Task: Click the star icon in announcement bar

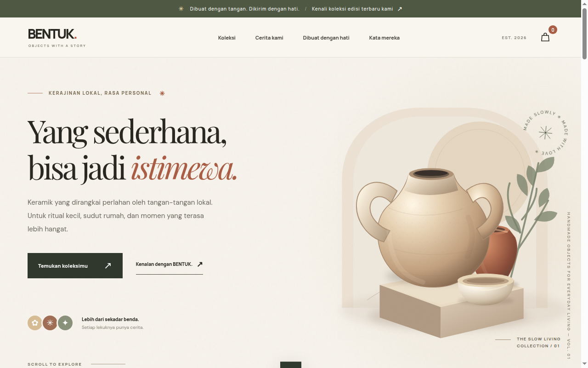Action: pos(181,9)
